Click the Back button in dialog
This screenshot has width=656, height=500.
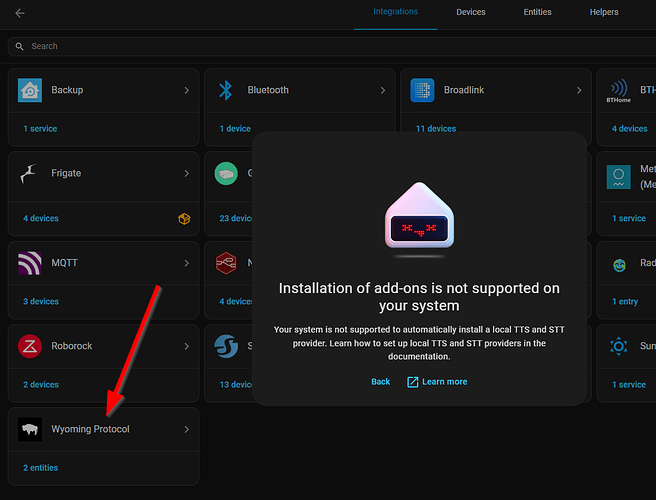click(x=380, y=382)
